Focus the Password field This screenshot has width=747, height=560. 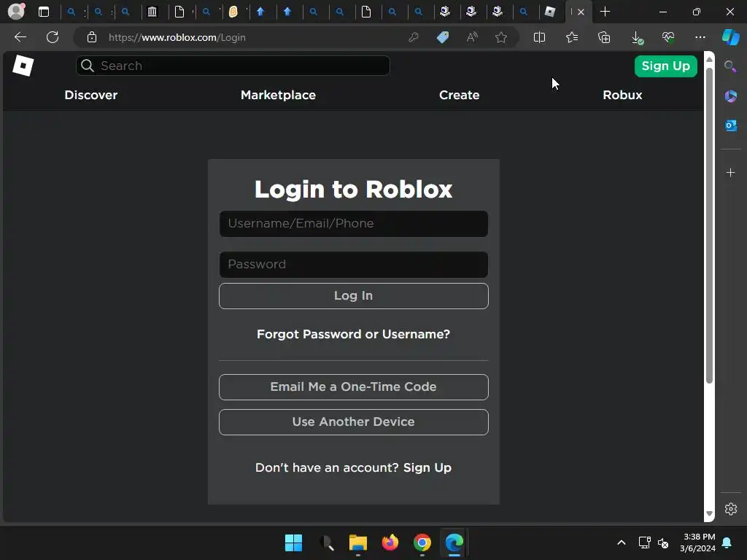pos(354,264)
